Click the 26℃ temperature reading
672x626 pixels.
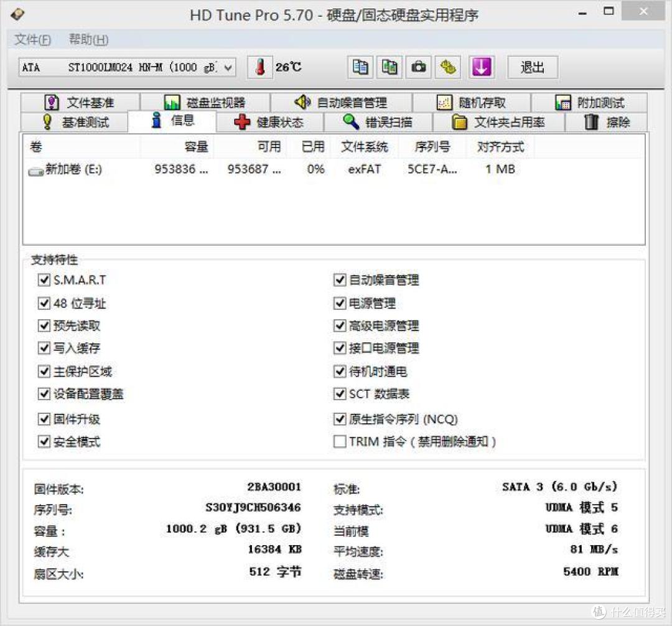pos(289,67)
